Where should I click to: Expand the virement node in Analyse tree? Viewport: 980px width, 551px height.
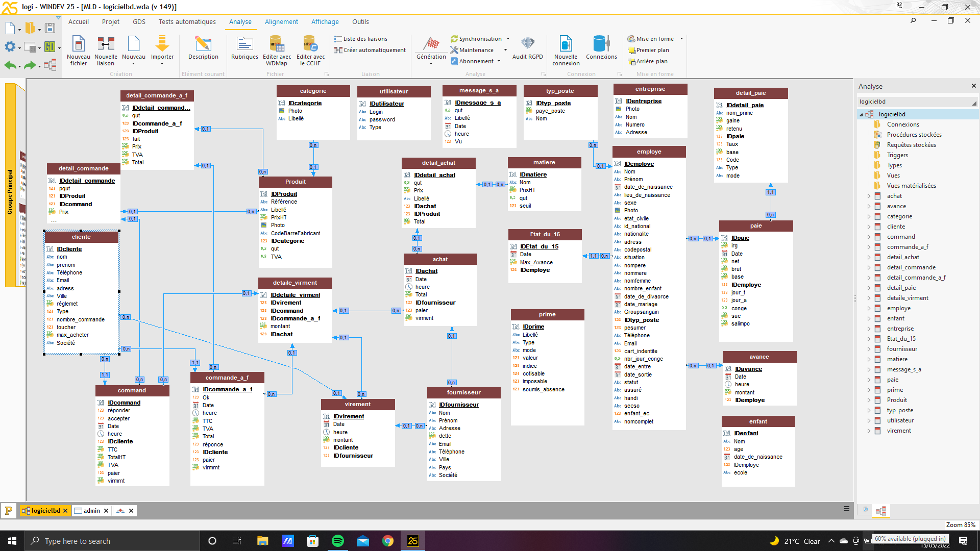(869, 431)
